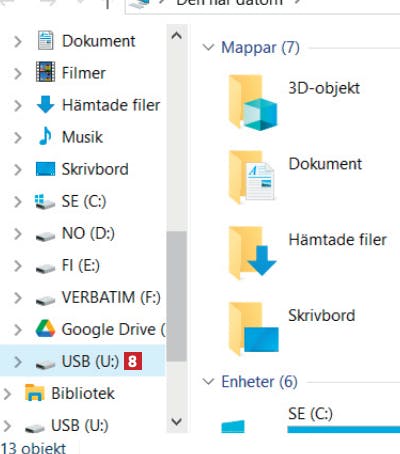
Task: Collapse the Enheter (6) group
Action: (x=209, y=381)
